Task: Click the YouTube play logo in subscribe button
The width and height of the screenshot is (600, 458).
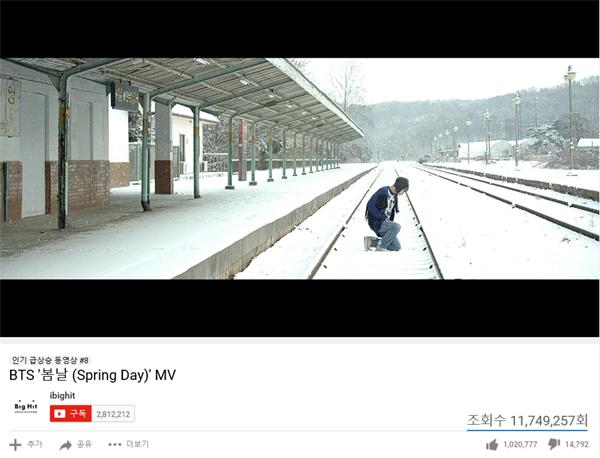Action: tap(59, 414)
